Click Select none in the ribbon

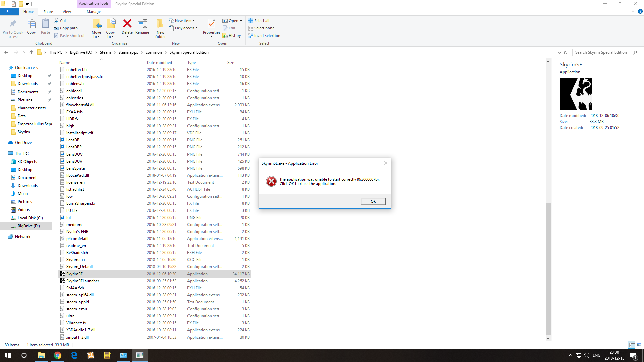[261, 28]
